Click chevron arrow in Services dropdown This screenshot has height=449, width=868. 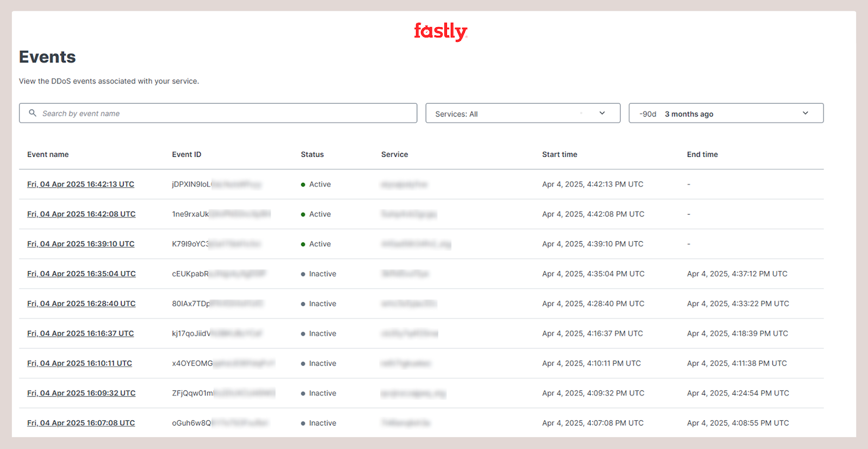click(602, 113)
